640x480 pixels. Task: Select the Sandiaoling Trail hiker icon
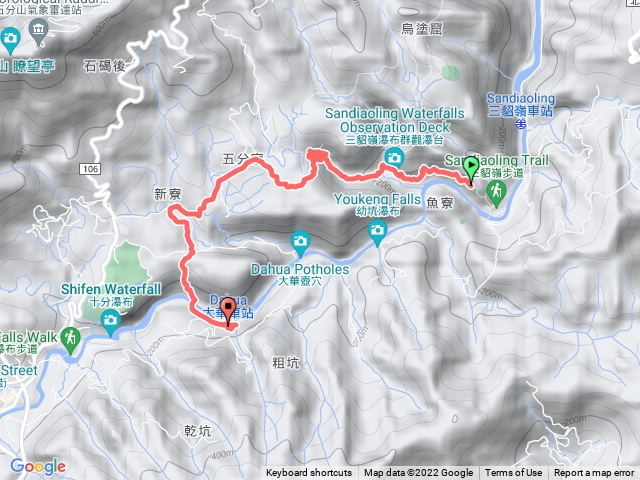tap(496, 194)
